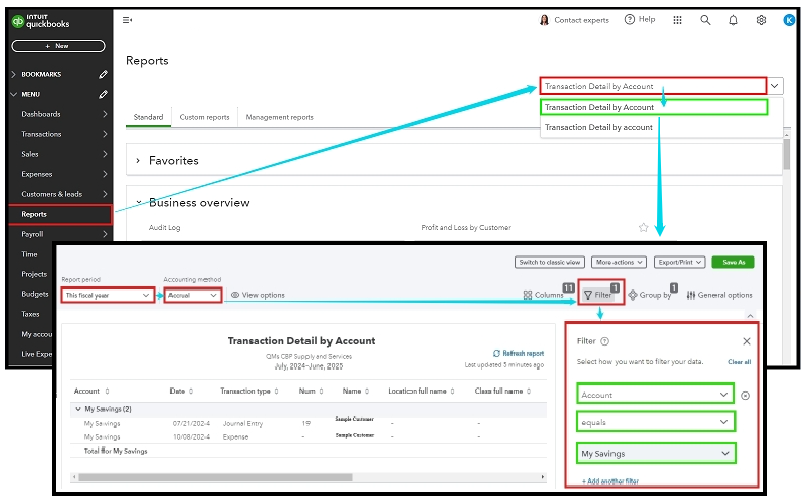
Task: Open Payroll in the sidebar
Action: pyautogui.click(x=60, y=234)
